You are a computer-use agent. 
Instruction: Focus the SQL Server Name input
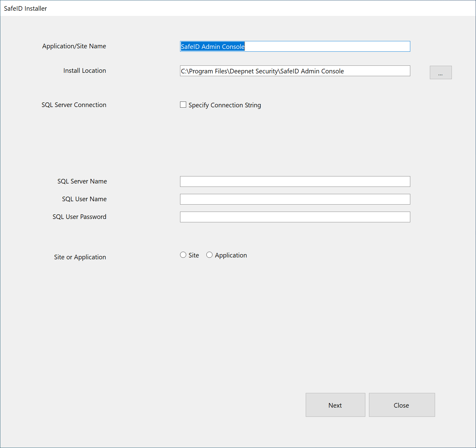point(295,182)
